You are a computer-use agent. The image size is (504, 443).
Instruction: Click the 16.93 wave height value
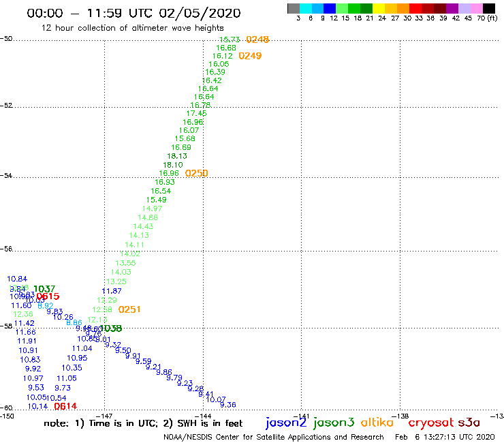pyautogui.click(x=165, y=182)
